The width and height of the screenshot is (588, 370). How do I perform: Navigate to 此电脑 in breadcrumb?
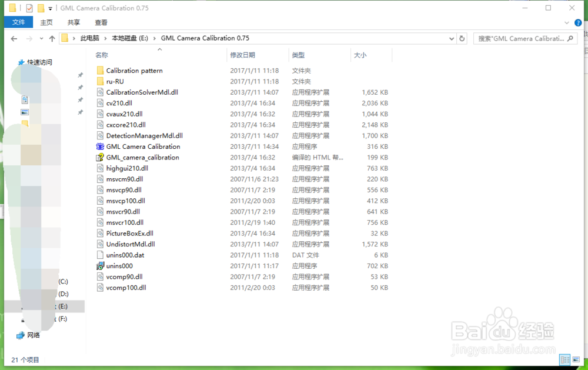89,38
